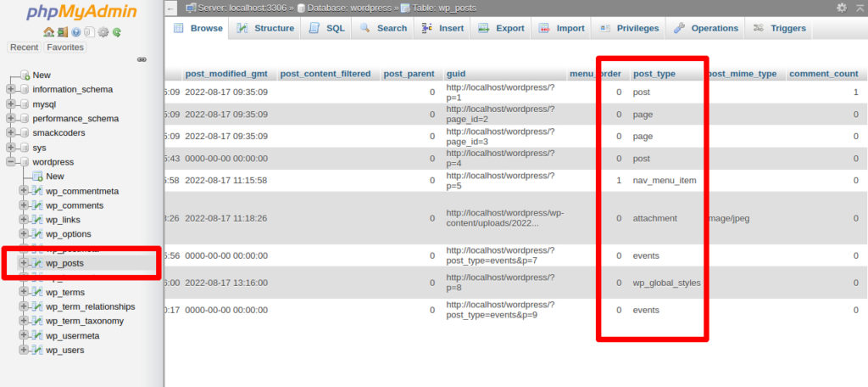868x387 pixels.
Task: Open the MySQL documentation page icon
Action: 90,32
